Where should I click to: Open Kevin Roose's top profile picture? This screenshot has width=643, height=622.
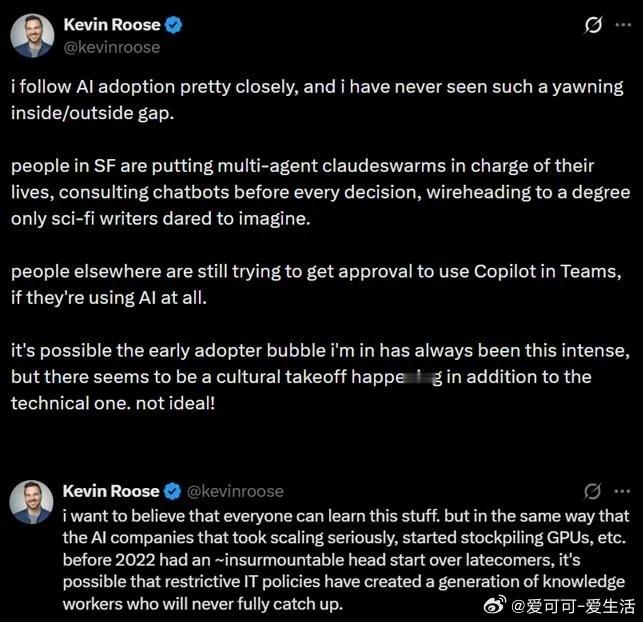(32, 36)
